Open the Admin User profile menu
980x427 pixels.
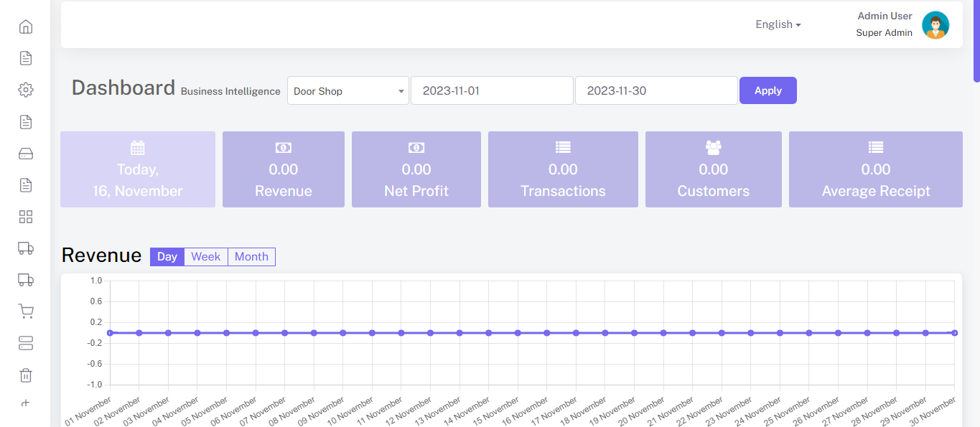point(884,24)
